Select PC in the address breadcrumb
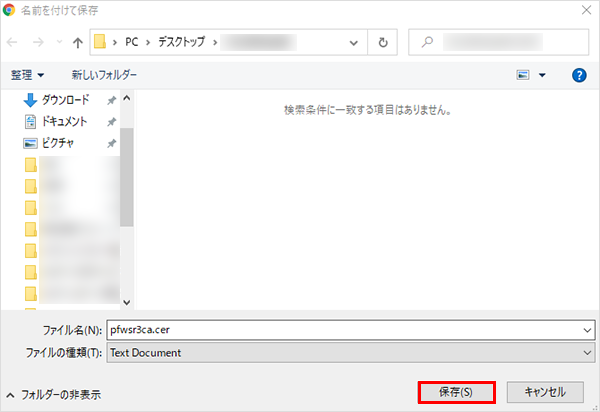Image resolution: width=600 pixels, height=412 pixels. pyautogui.click(x=132, y=42)
